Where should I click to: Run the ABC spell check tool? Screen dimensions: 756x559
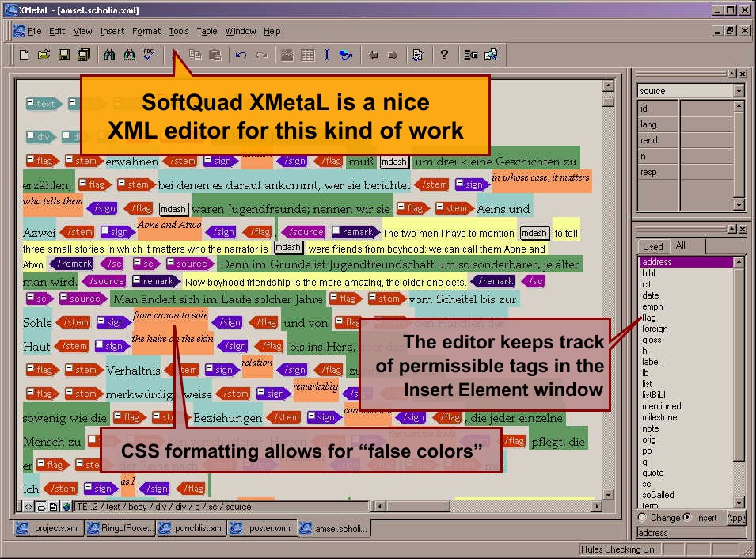(149, 55)
